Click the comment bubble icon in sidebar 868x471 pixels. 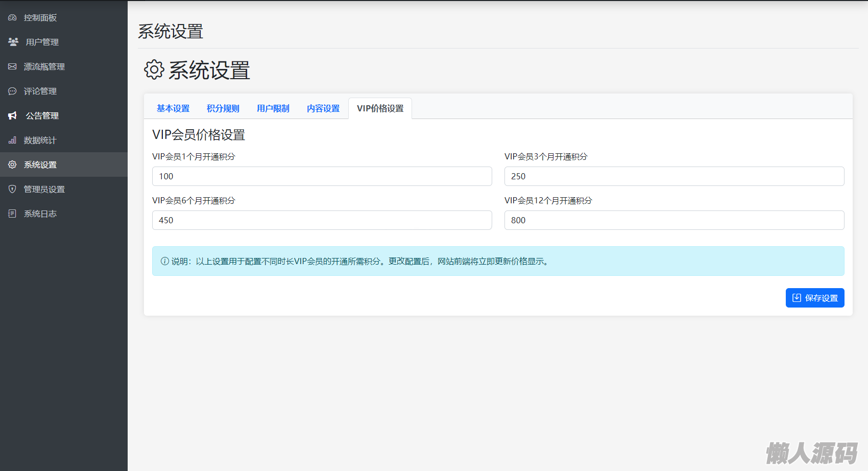point(12,91)
